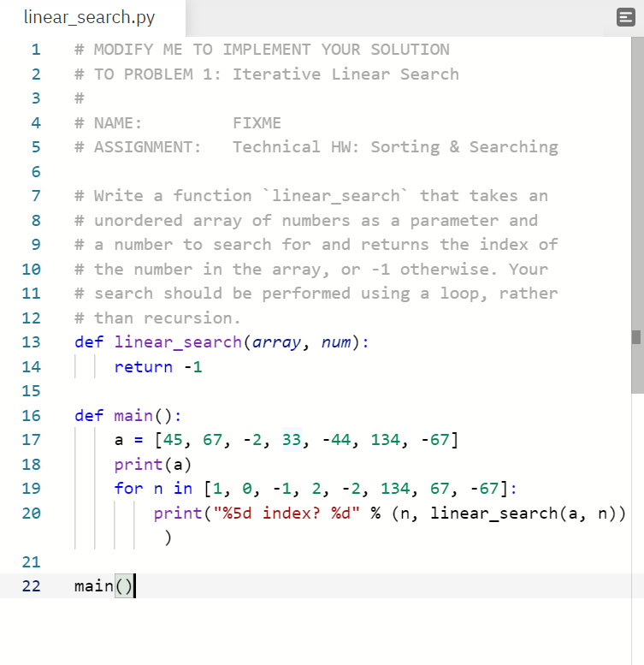
Task: Click the 'for' keyword on line 19
Action: click(x=128, y=489)
